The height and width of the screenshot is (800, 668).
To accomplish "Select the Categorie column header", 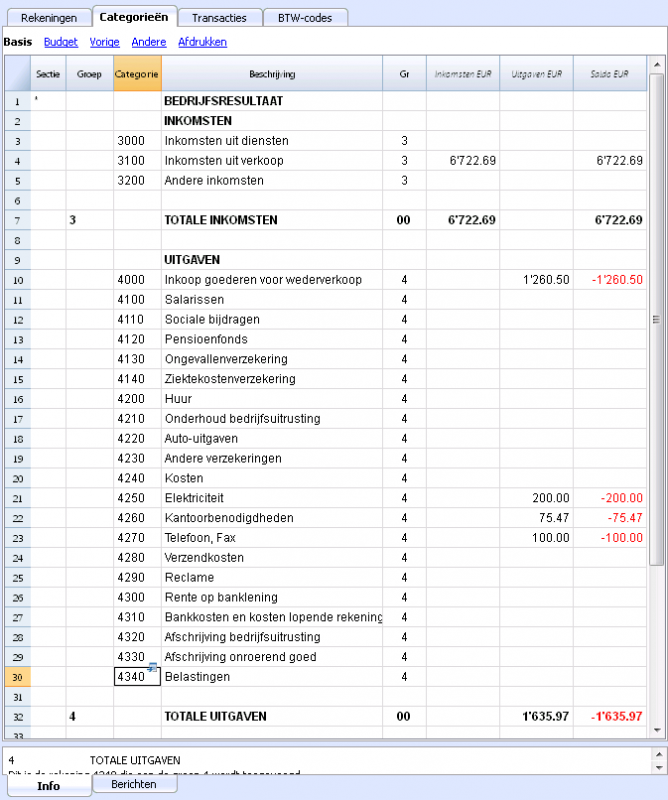I will [x=137, y=74].
